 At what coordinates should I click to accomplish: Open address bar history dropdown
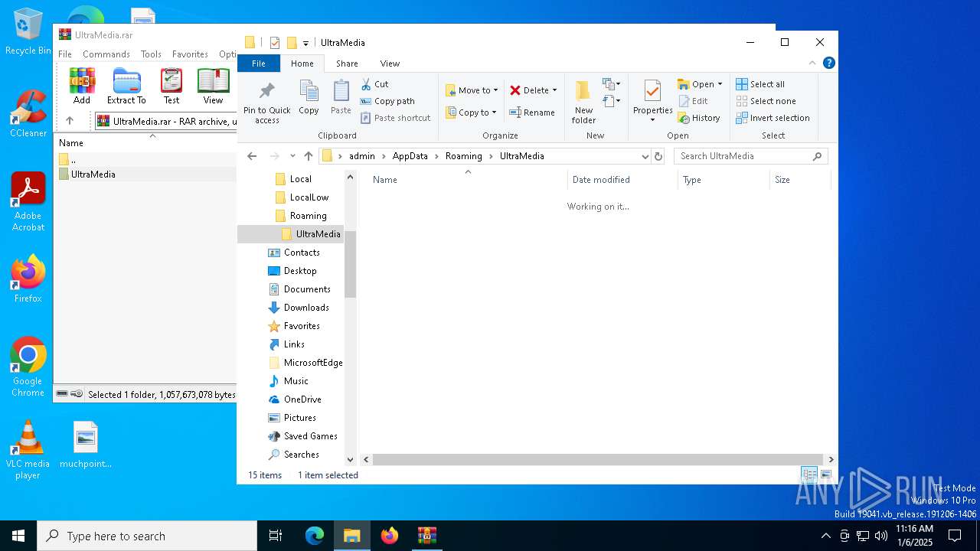click(645, 156)
